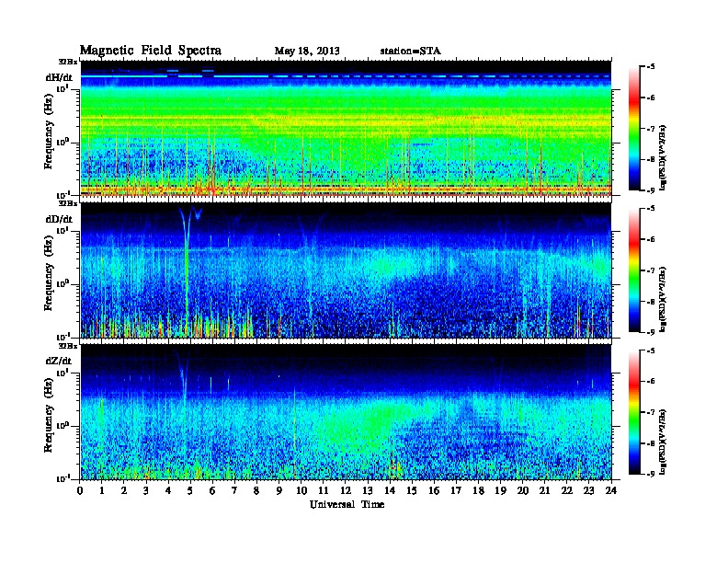Viewport: 728px width, 563px height.
Task: Click the "5" tick label on the time axis
Action: click(190, 490)
